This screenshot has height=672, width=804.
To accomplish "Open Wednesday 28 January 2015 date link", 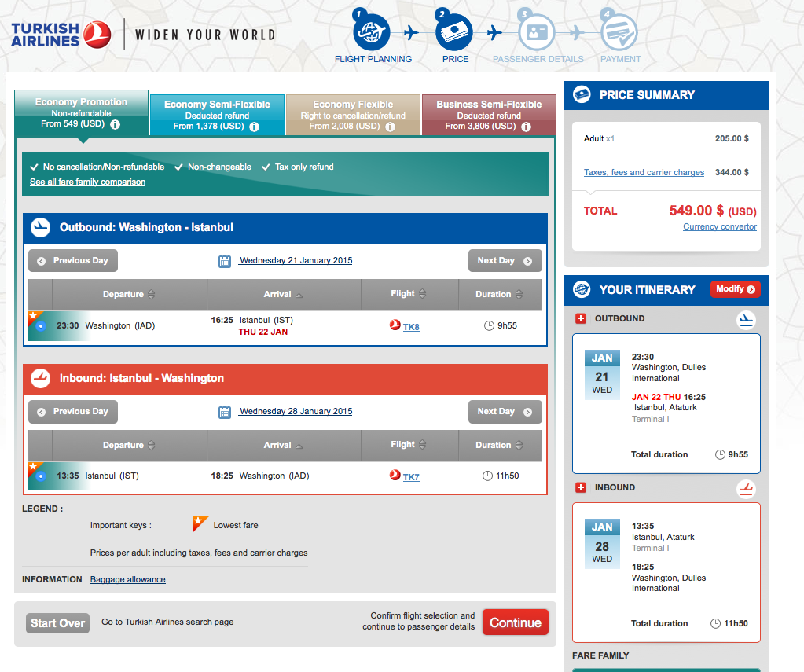I will [296, 411].
